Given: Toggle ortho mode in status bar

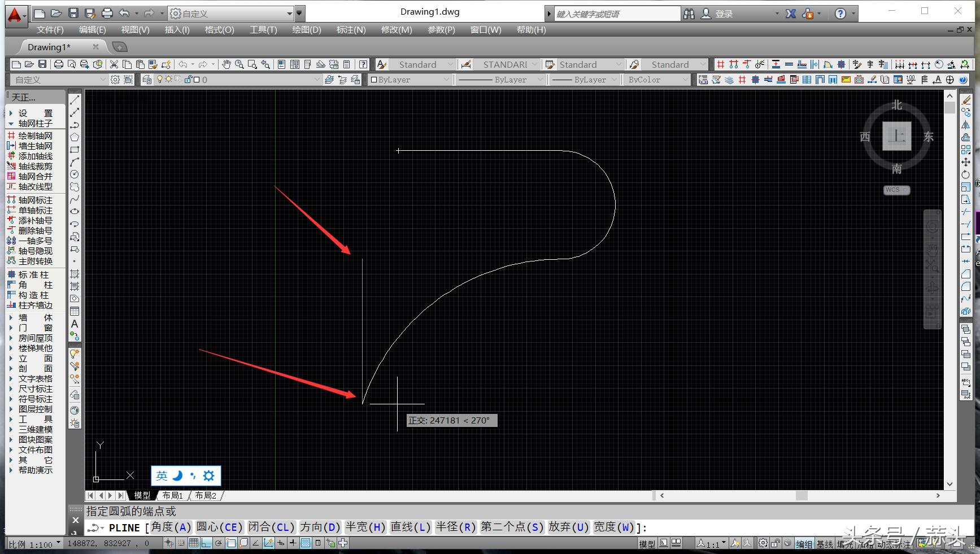Looking at the screenshot, I should click(206, 543).
